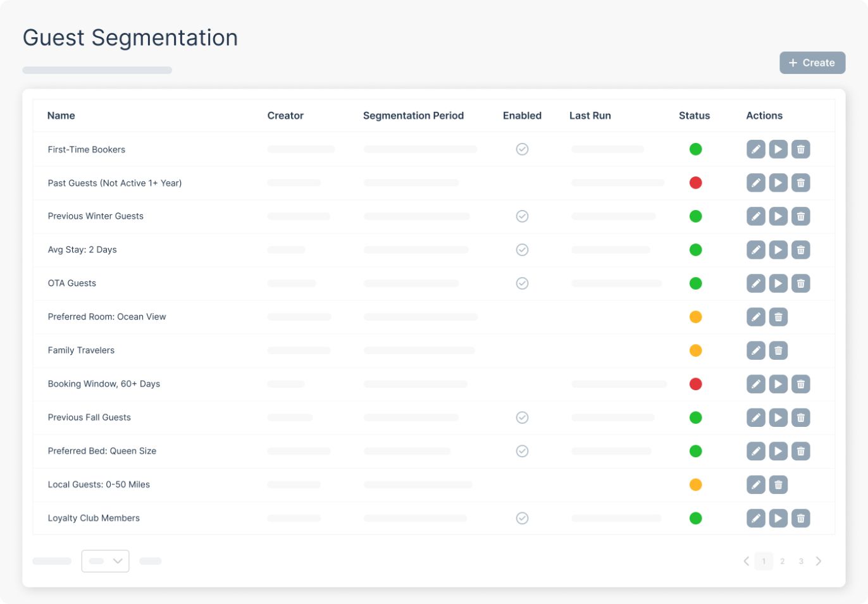This screenshot has width=868, height=604.
Task: Click the green status dot for OTA Guests
Action: 695,283
